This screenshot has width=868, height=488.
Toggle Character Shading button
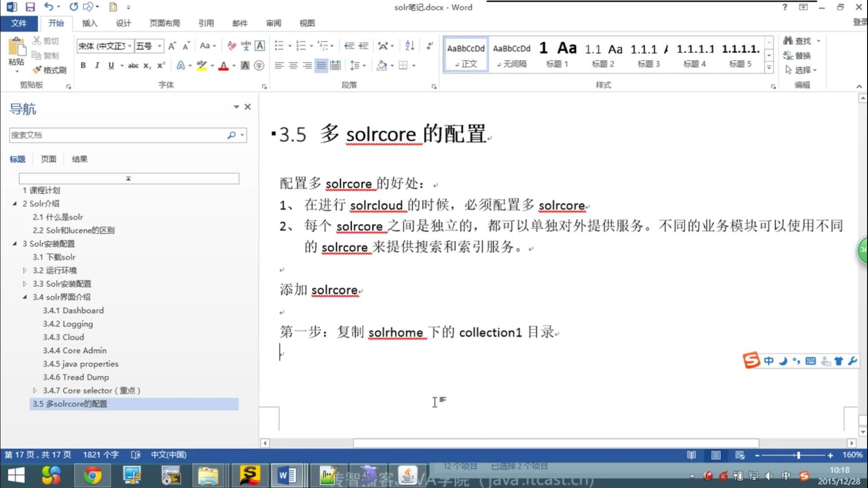(x=245, y=66)
